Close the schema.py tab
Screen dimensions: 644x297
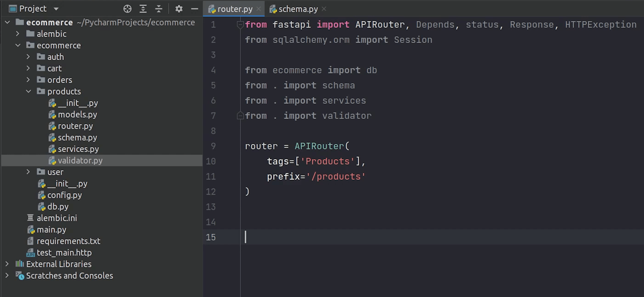point(324,9)
